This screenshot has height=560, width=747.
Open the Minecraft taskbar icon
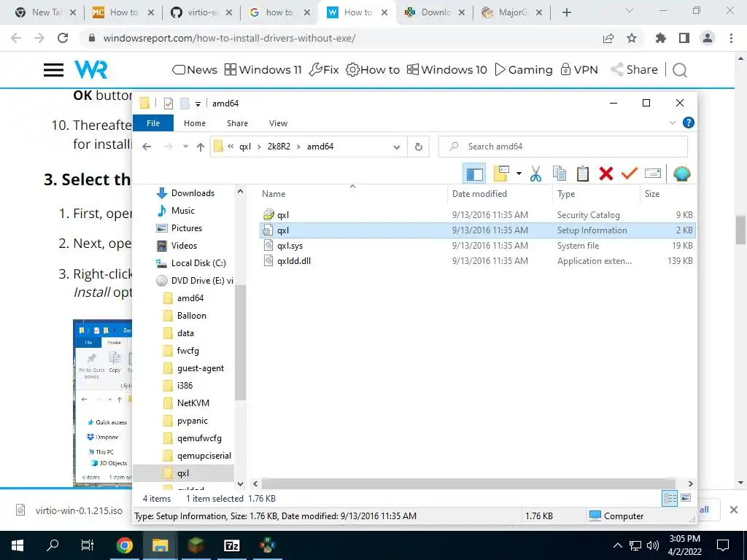pyautogui.click(x=196, y=545)
